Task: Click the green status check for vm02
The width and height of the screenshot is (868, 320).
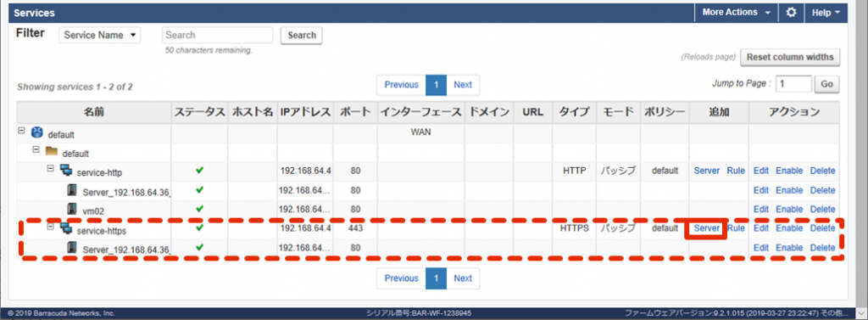Action: coord(199,209)
